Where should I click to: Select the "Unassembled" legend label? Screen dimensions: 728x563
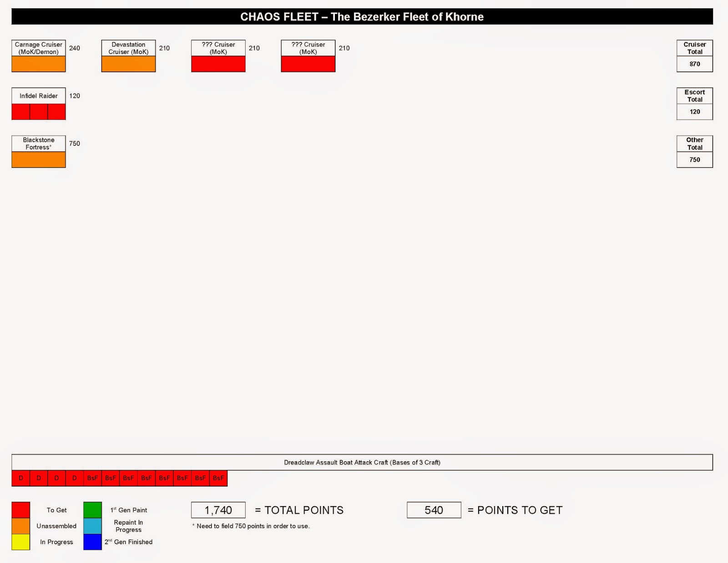click(56, 526)
